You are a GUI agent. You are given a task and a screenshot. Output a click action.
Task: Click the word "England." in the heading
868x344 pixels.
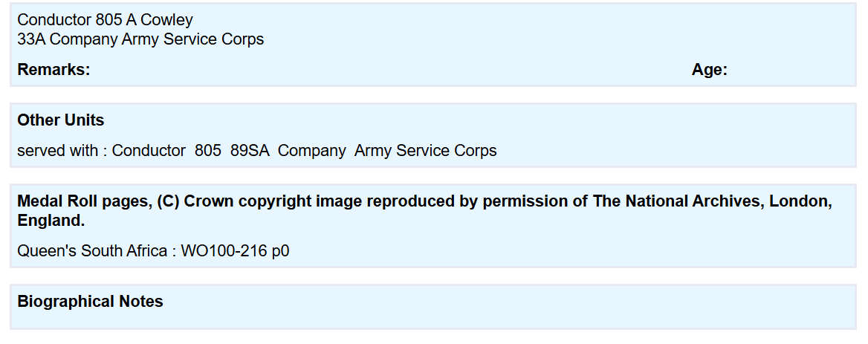pyautogui.click(x=51, y=221)
